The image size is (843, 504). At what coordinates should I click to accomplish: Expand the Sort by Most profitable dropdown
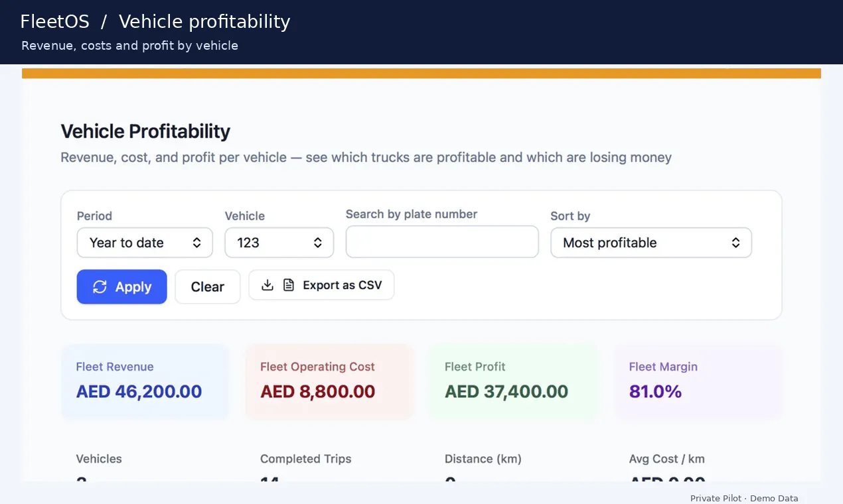pos(651,243)
